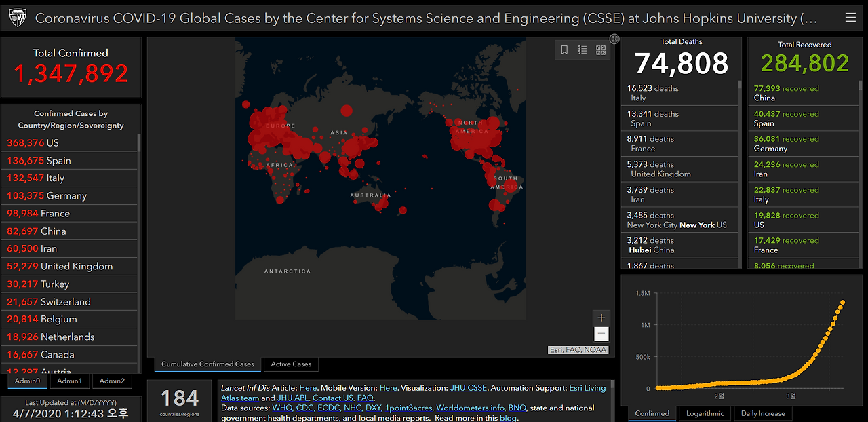868x422 pixels.
Task: Click the 16,523 deaths Italy entry
Action: [679, 93]
